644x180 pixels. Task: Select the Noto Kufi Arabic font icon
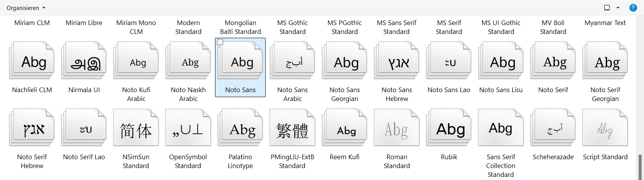[x=136, y=62]
